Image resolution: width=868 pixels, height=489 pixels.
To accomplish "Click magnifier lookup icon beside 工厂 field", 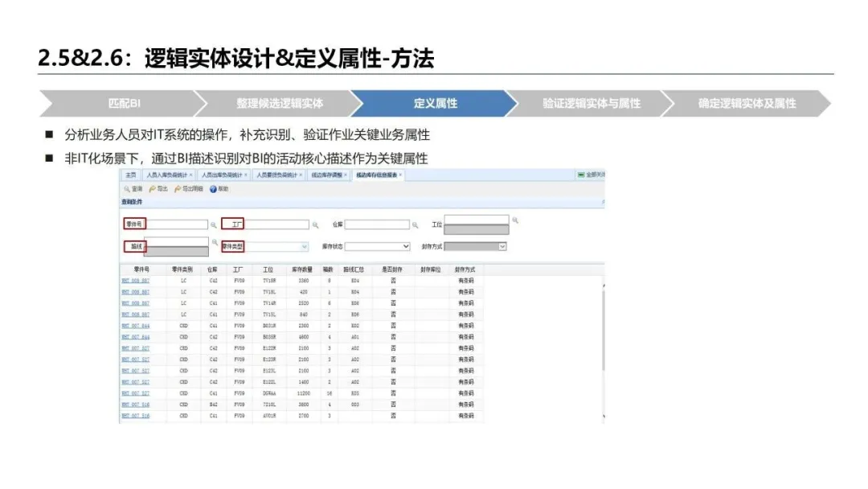I will (x=315, y=225).
